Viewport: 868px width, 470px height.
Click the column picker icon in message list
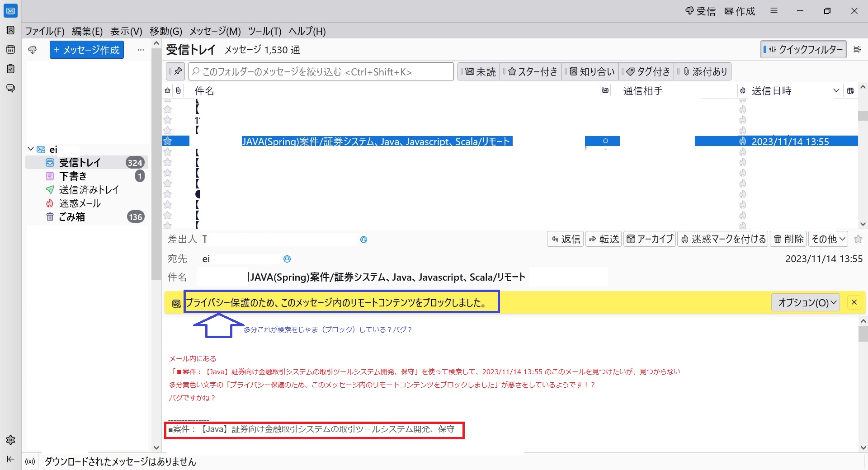(x=850, y=91)
